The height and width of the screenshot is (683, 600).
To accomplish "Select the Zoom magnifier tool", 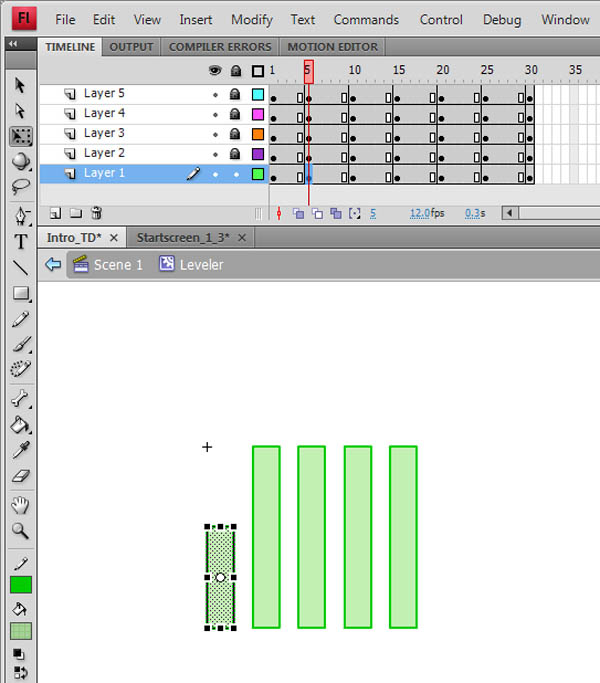I will 20,531.
